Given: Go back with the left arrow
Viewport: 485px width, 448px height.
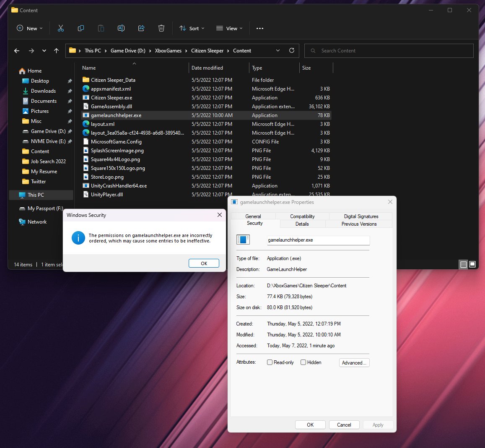Looking at the screenshot, I should coord(17,51).
